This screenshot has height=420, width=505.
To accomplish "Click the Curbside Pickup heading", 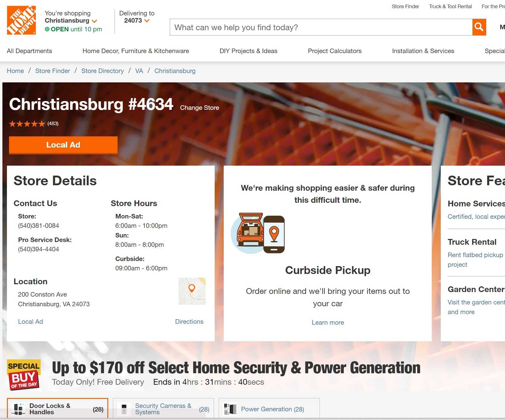I will coord(328,270).
